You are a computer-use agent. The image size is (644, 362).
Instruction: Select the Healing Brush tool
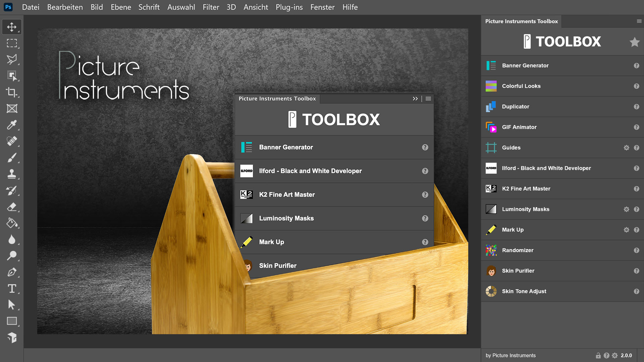point(12,141)
